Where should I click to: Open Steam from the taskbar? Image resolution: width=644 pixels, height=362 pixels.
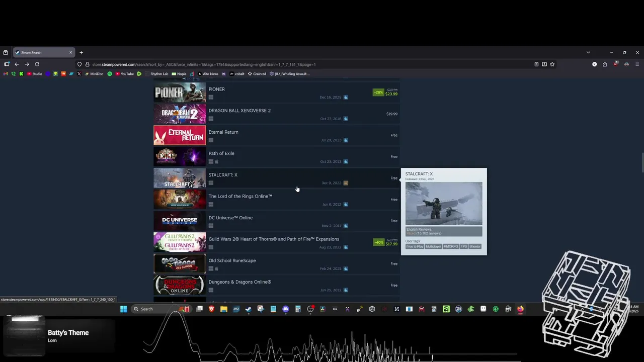249,309
